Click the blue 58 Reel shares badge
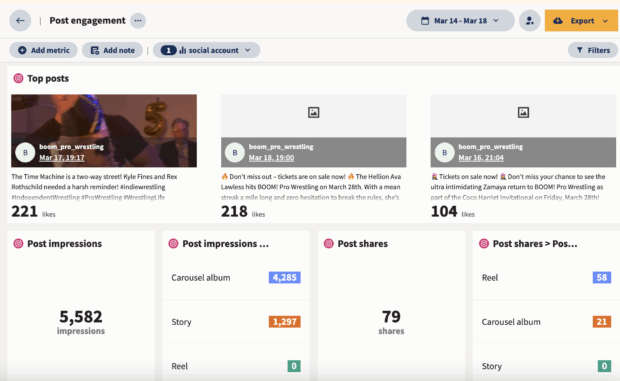620x381 pixels. [602, 277]
